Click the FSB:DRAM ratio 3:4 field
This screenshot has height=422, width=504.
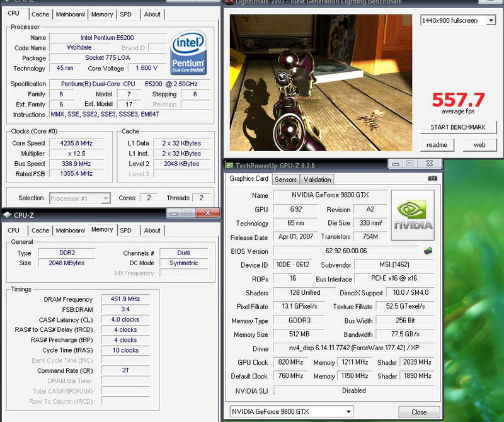coord(125,309)
